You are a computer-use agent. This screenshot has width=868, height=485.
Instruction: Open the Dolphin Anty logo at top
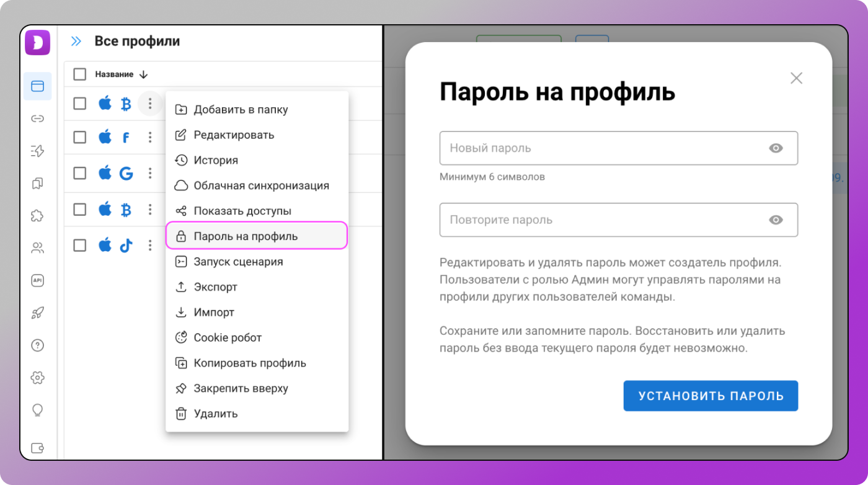click(x=37, y=42)
